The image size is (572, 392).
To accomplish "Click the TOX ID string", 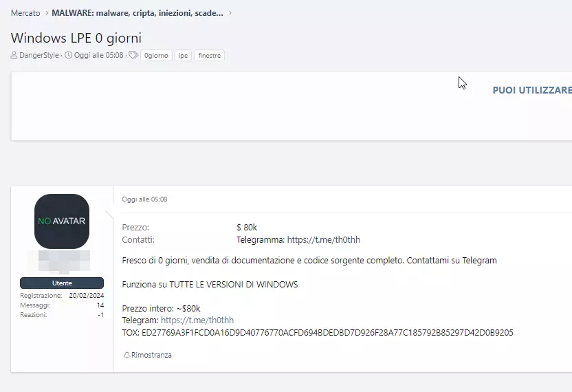I will click(327, 332).
